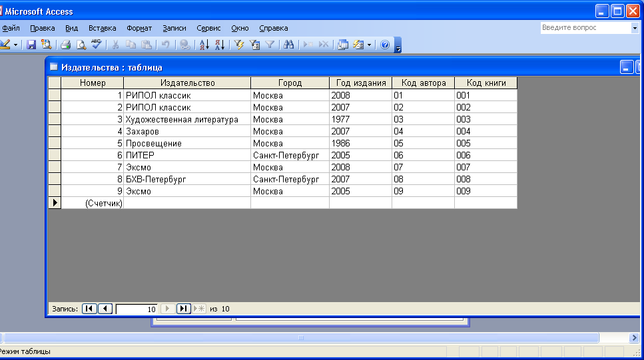Image resolution: width=644 pixels, height=360 pixels.
Task: Open the Файл menu
Action: (11, 29)
